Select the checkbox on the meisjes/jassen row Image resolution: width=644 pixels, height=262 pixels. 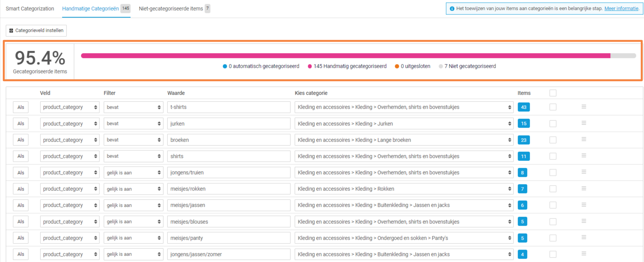coord(553,205)
